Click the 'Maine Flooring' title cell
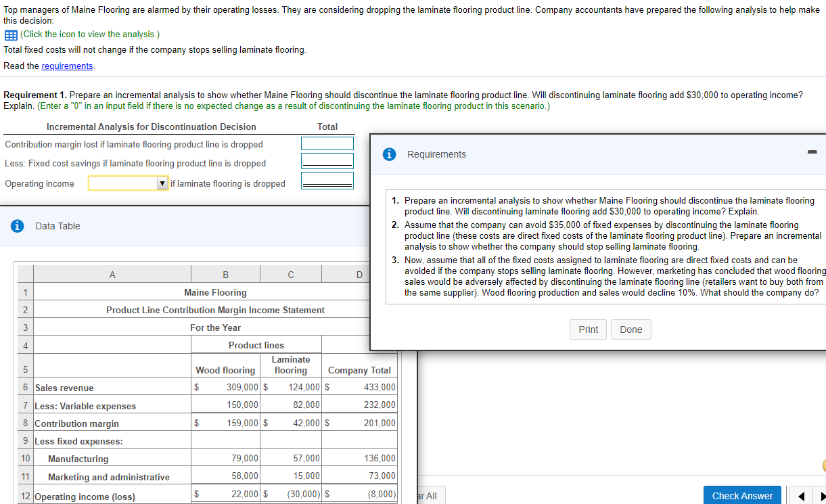826x504 pixels. (x=215, y=292)
